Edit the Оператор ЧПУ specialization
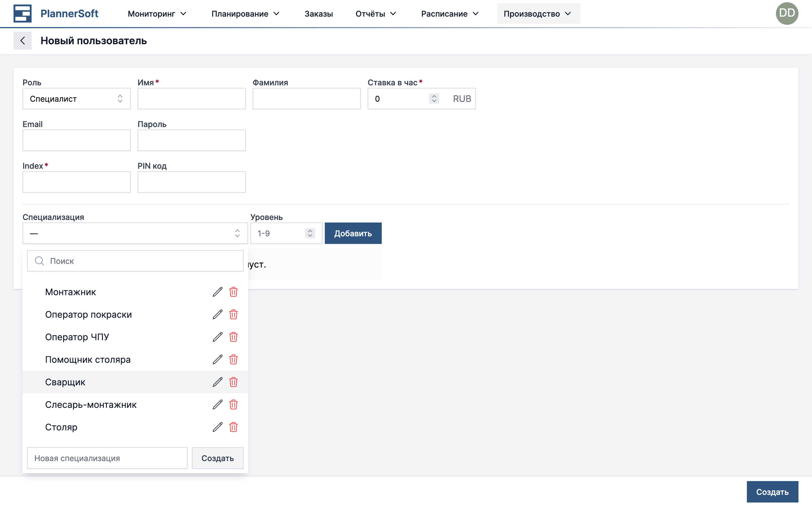This screenshot has width=812, height=507. point(217,337)
